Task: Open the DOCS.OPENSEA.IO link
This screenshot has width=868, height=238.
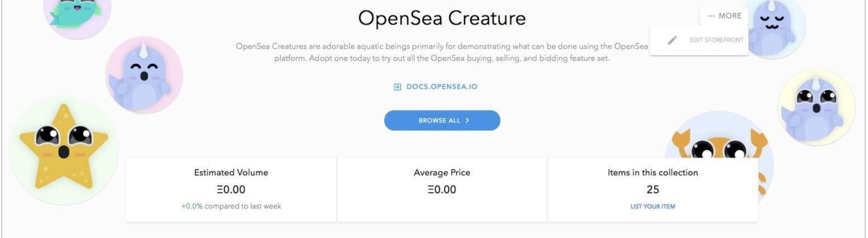Action: pos(441,87)
